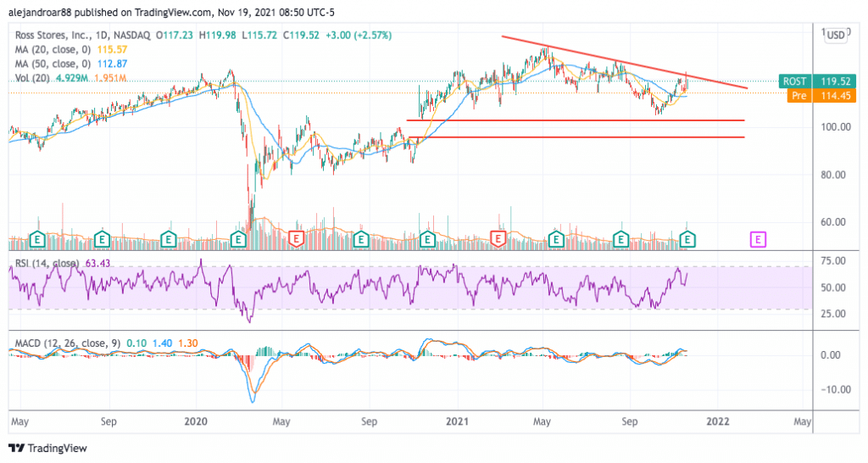
Task: Select the MA (50, close, 0) indicator legend
Action: tap(53, 64)
